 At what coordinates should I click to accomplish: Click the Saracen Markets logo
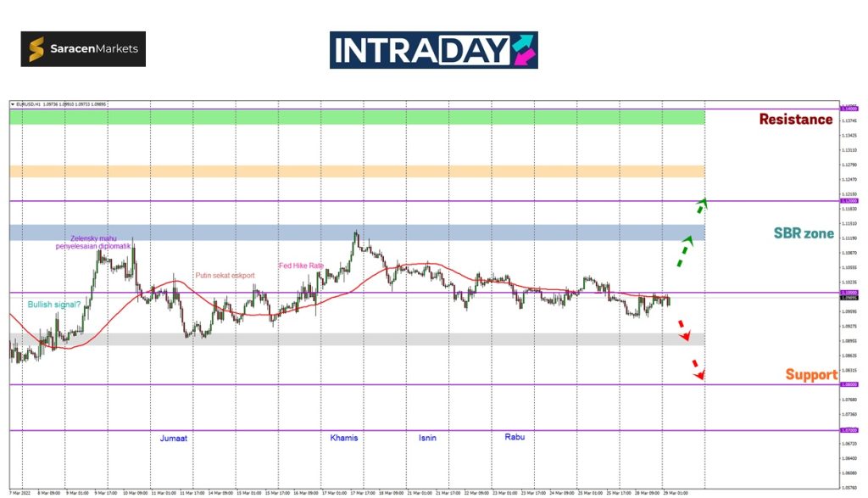[x=83, y=49]
